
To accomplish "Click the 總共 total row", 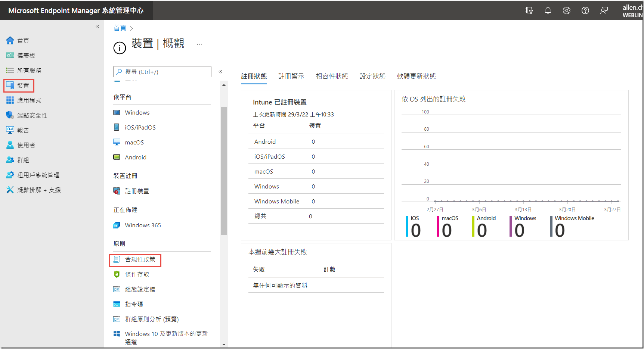I will pyautogui.click(x=316, y=216).
